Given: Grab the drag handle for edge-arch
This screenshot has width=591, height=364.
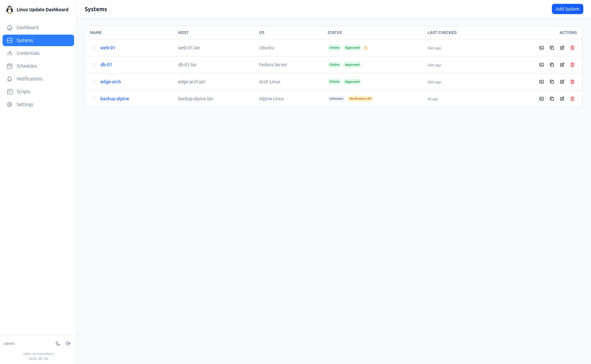Looking at the screenshot, I should pyautogui.click(x=94, y=82).
